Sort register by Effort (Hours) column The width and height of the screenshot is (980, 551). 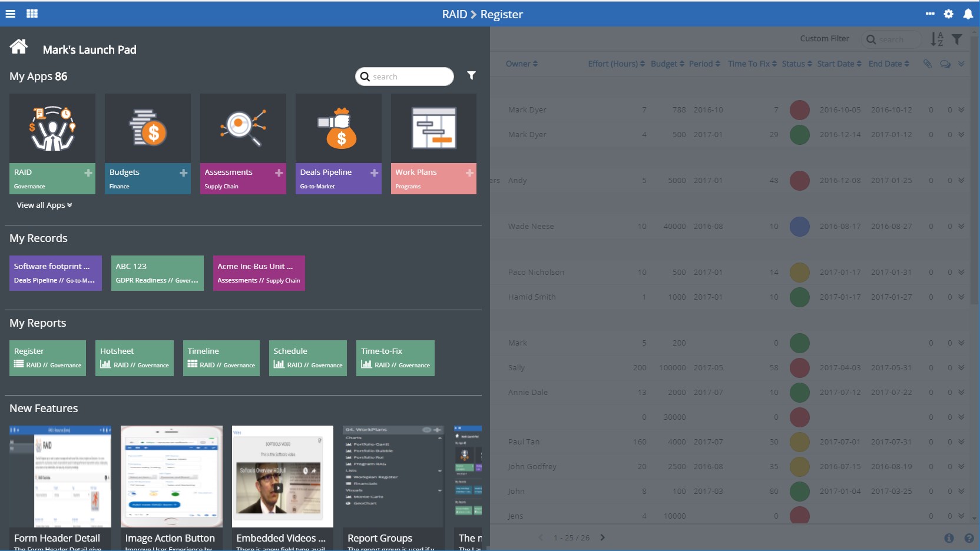tap(617, 64)
